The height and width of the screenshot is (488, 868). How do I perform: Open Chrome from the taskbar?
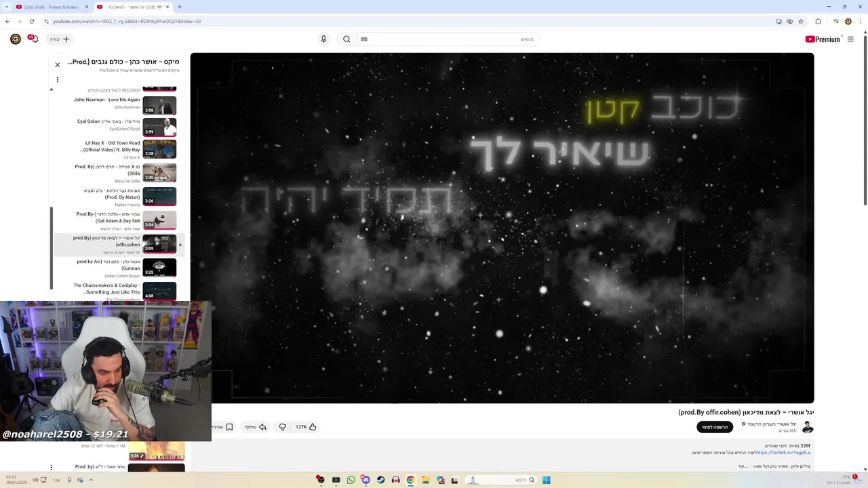(x=410, y=480)
